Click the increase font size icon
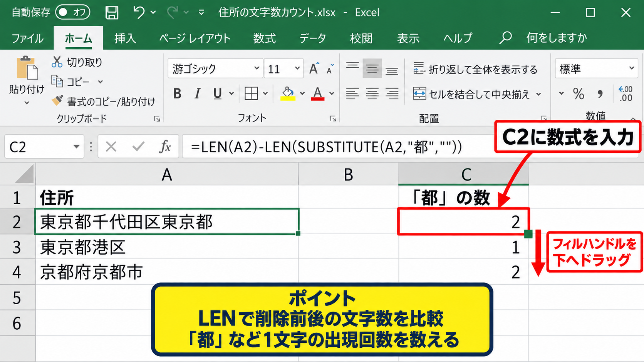644x362 pixels. point(314,68)
